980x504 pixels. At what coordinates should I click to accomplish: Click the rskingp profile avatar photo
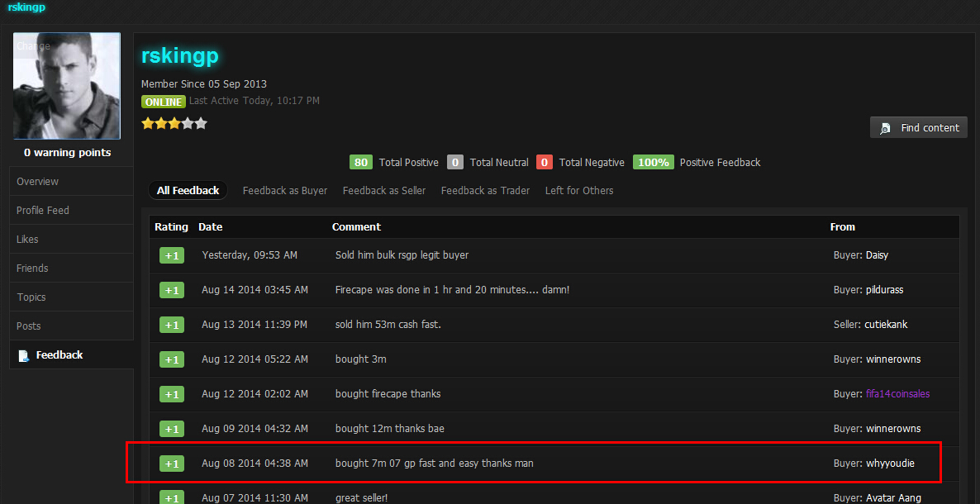(x=67, y=86)
